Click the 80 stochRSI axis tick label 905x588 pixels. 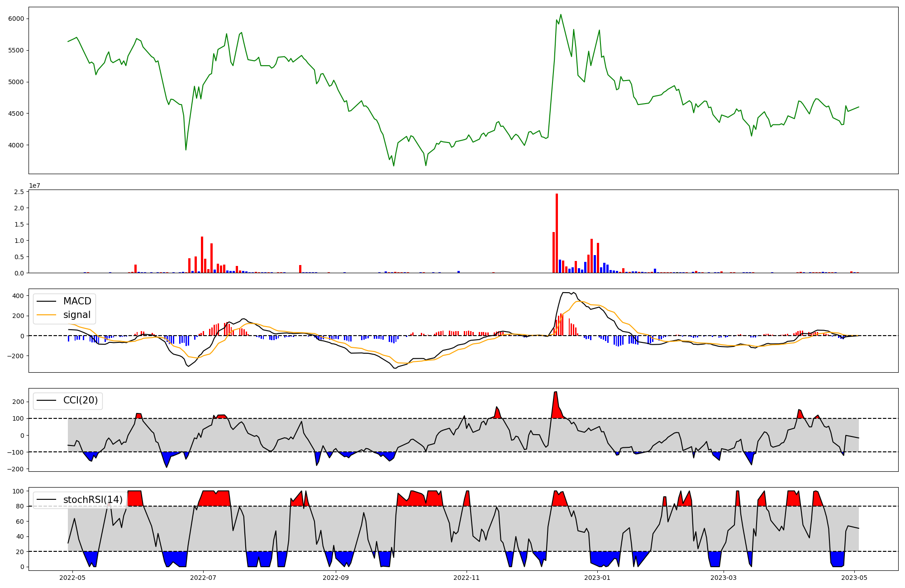[x=20, y=506]
